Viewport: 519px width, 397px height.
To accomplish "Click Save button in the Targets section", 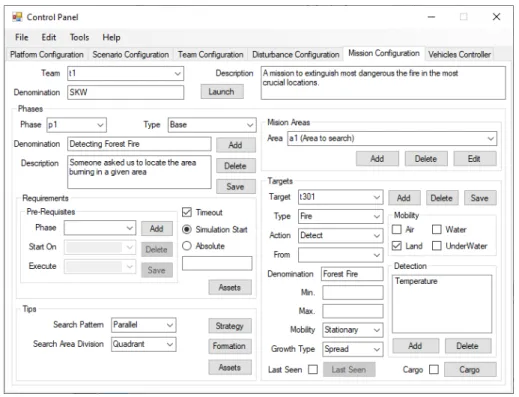I will point(480,198).
